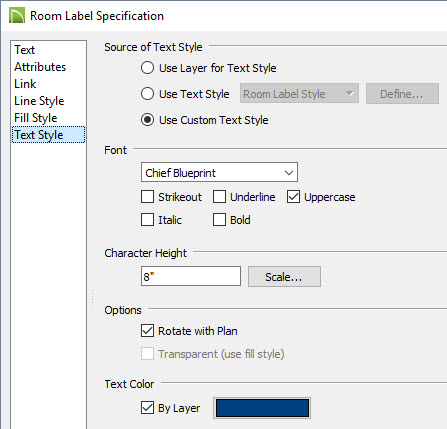Viewport: 447px width, 429px height.
Task: Click the Chief Architect app icon in title bar
Action: click(17, 16)
